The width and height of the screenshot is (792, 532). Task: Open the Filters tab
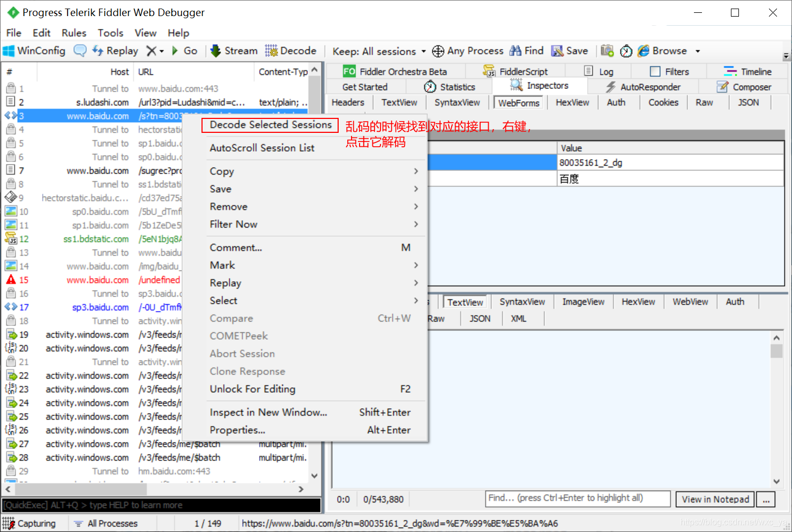point(669,71)
